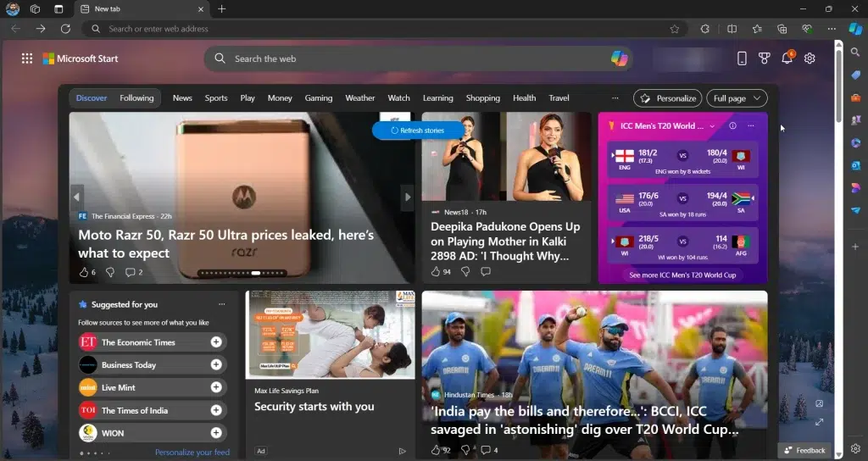Image resolution: width=868 pixels, height=461 pixels.
Task: Open Copilot sidebar icon at top right
Action: (855, 29)
